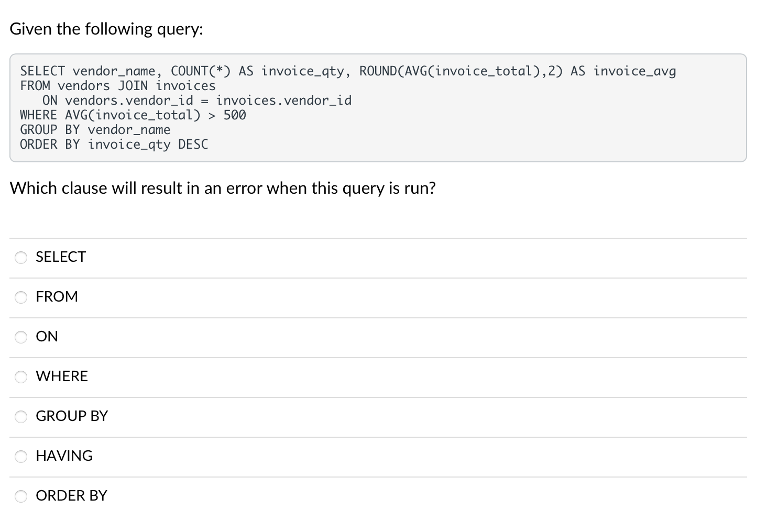Screen dimensions: 767x532
Task: Select the HAVING answer choice
Action: pos(20,457)
